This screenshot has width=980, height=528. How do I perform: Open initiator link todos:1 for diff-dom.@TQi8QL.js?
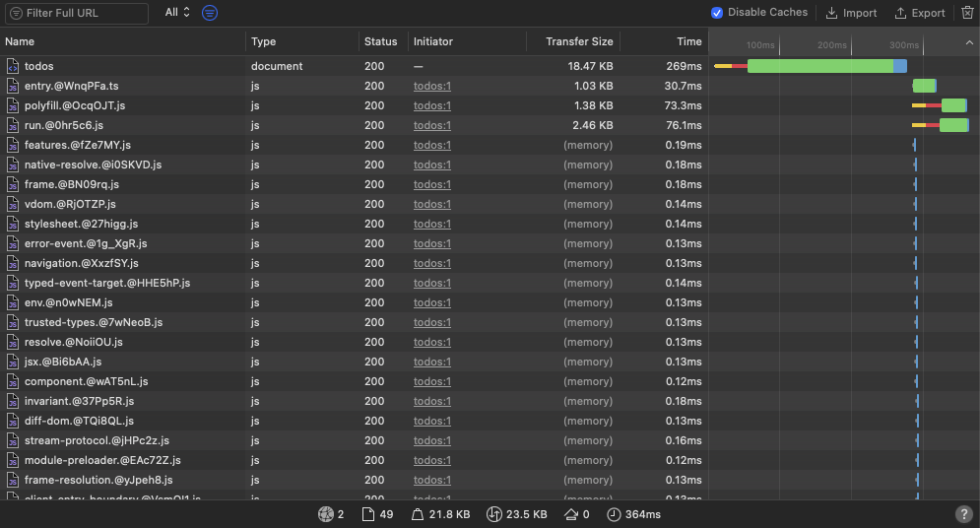click(431, 422)
